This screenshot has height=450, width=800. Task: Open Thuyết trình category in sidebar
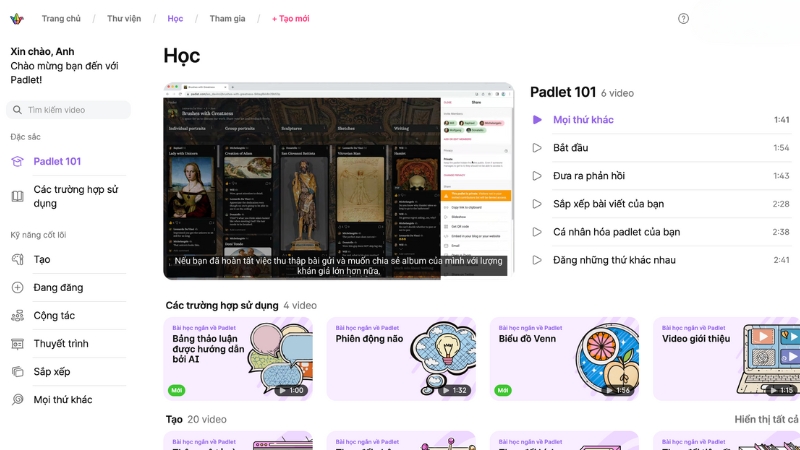pos(61,343)
